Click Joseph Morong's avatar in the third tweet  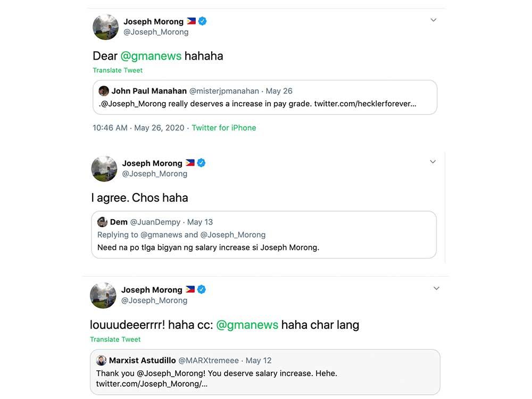click(103, 295)
